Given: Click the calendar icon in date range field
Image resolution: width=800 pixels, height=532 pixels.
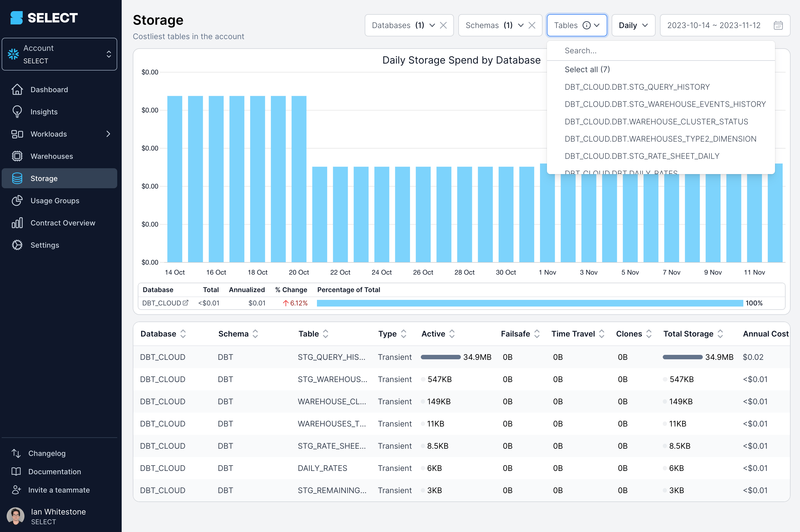Looking at the screenshot, I should [x=778, y=26].
